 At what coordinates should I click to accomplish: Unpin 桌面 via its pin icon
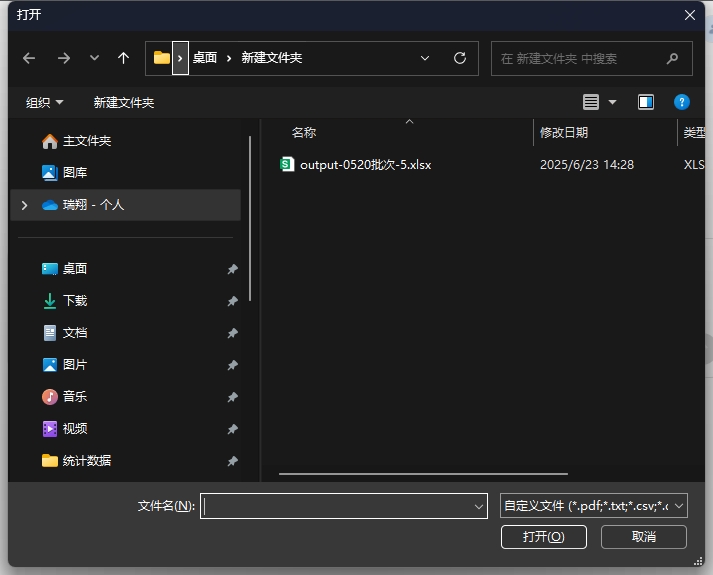coord(232,269)
